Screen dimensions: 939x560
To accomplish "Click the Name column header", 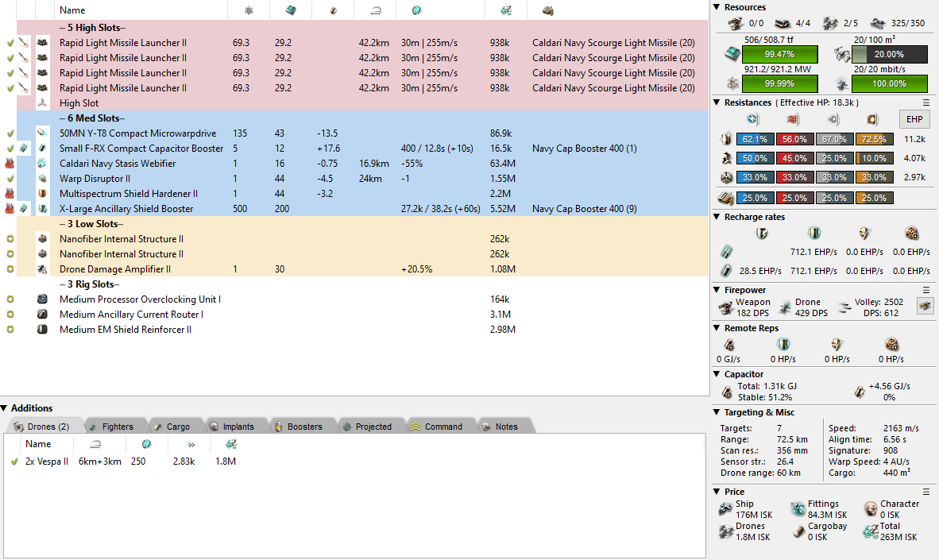I will coord(72,10).
